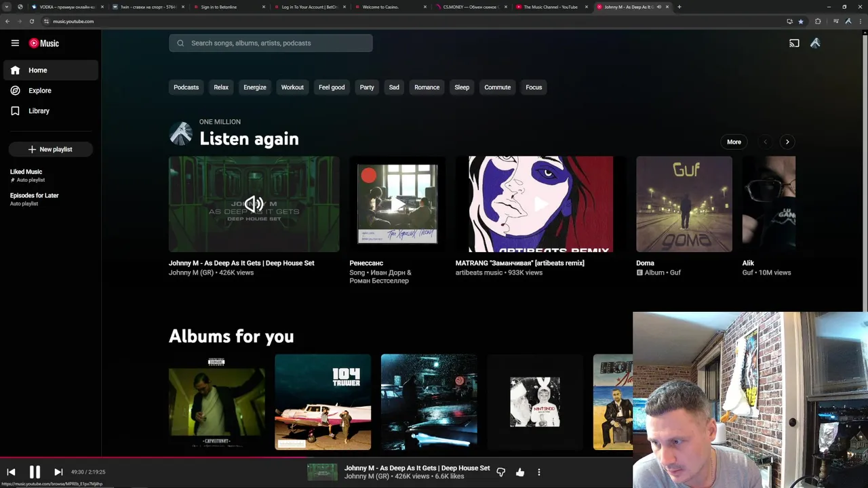868x488 pixels.
Task: Pause the current track
Action: point(35,472)
